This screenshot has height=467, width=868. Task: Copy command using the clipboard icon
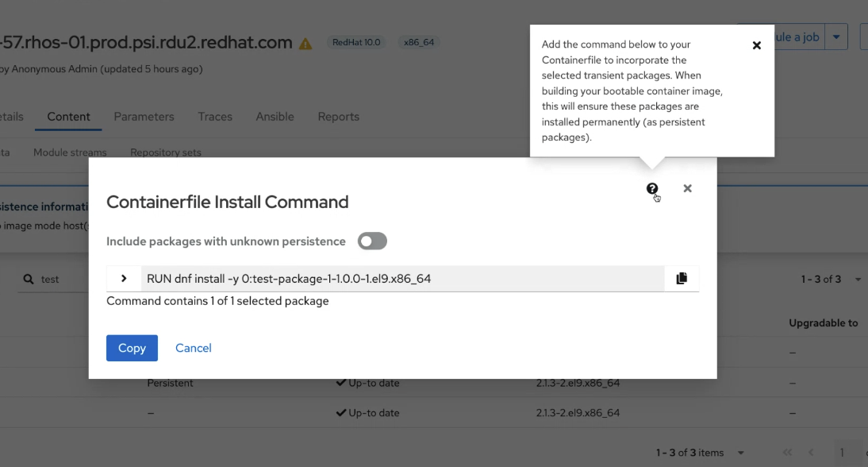[x=682, y=279]
